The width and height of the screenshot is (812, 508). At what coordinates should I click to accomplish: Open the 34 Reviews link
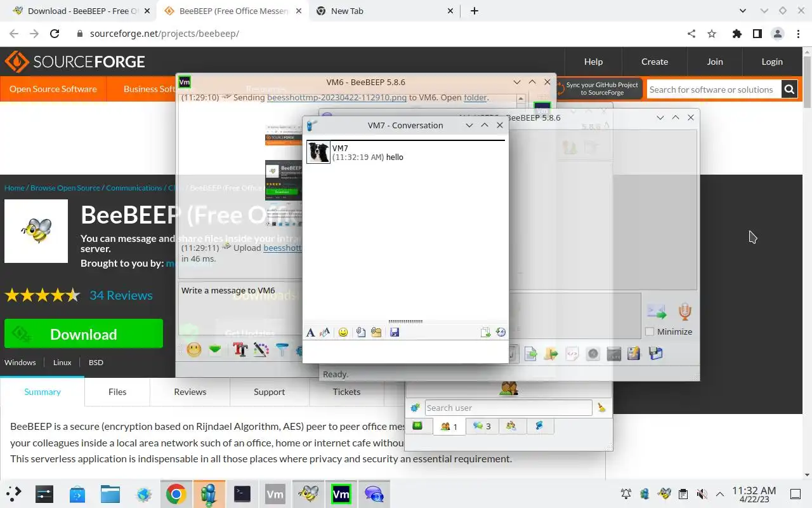tap(121, 295)
